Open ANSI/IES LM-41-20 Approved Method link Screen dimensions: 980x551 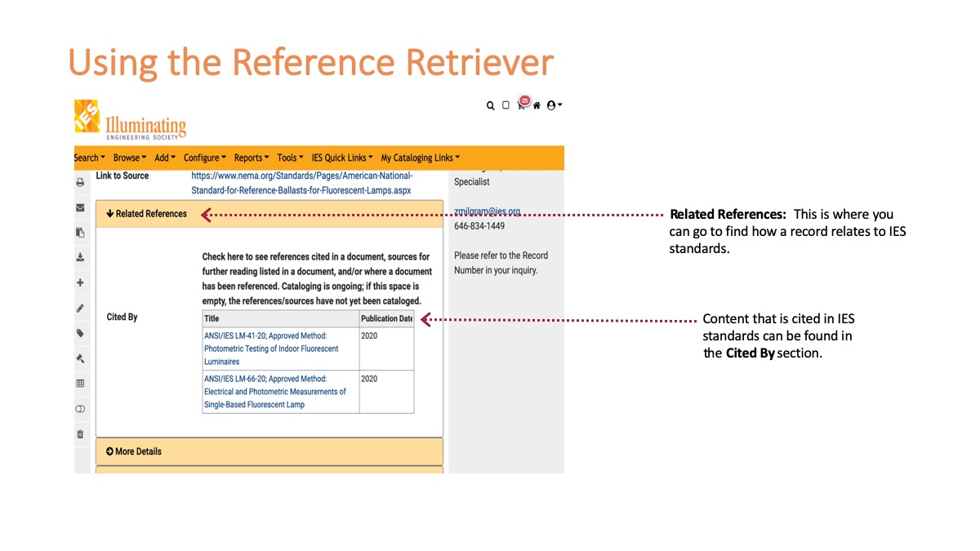271,349
